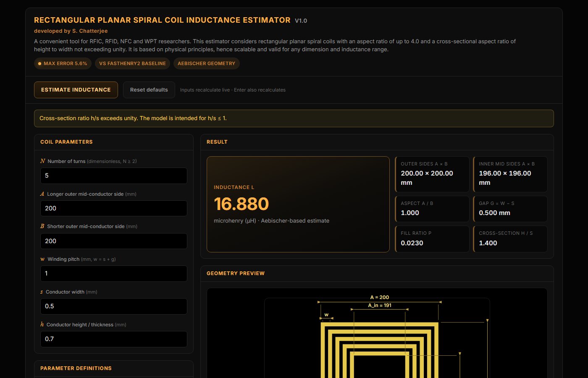This screenshot has height=378, width=588.
Task: Click the Geometry Preview heading
Action: point(236,273)
